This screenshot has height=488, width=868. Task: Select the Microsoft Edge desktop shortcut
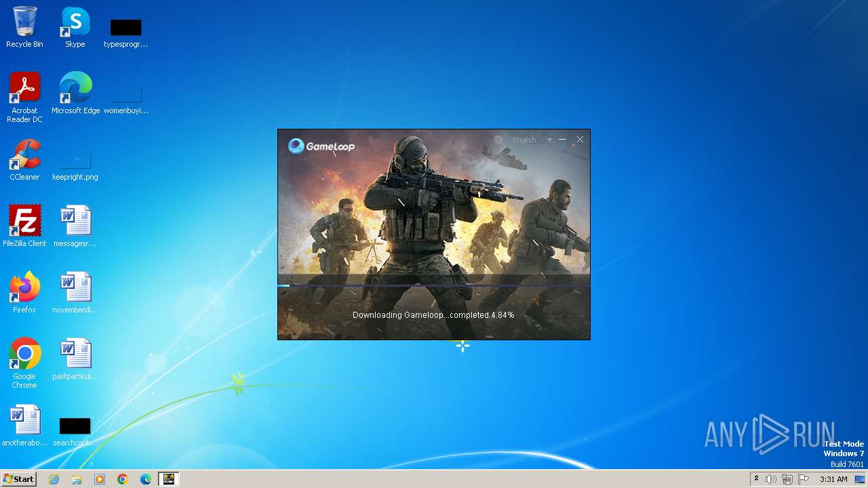75,94
